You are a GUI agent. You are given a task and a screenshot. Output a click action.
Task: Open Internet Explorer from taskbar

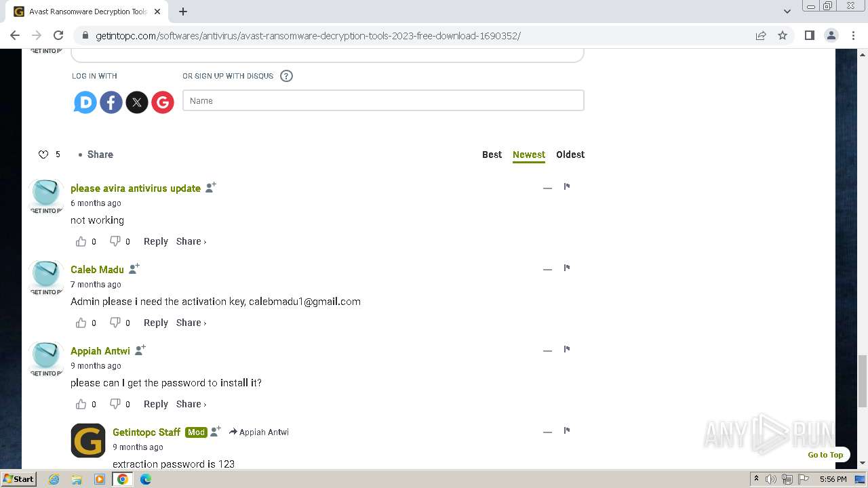tap(54, 479)
